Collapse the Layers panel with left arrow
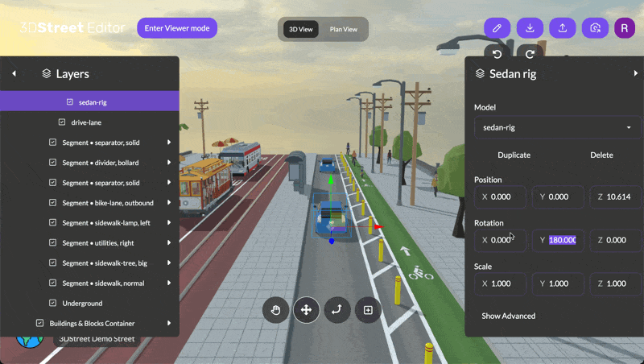The image size is (644, 364). tap(14, 74)
